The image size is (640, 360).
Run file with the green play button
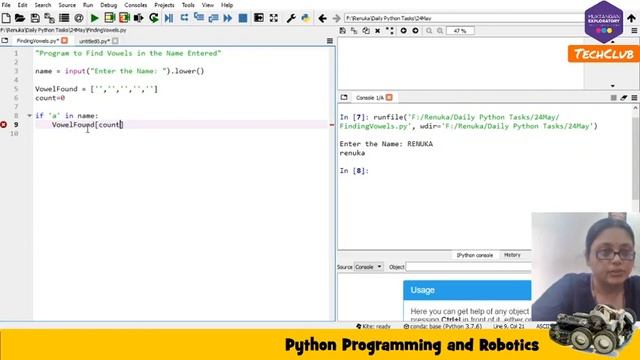[x=94, y=18]
